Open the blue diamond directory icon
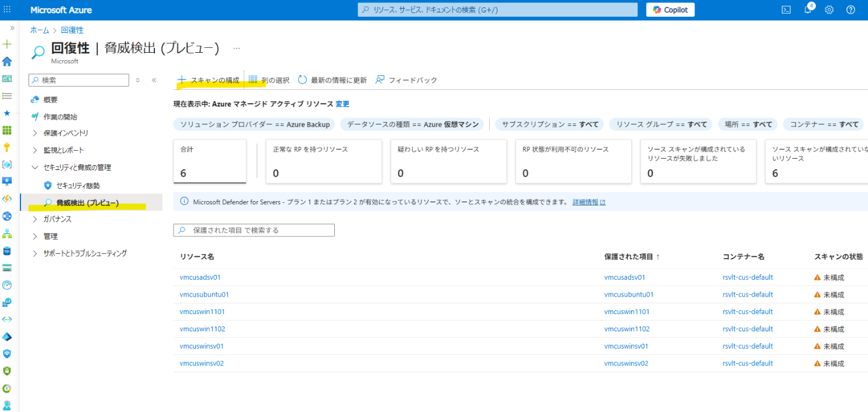Image resolution: width=868 pixels, height=412 pixels. (7, 336)
